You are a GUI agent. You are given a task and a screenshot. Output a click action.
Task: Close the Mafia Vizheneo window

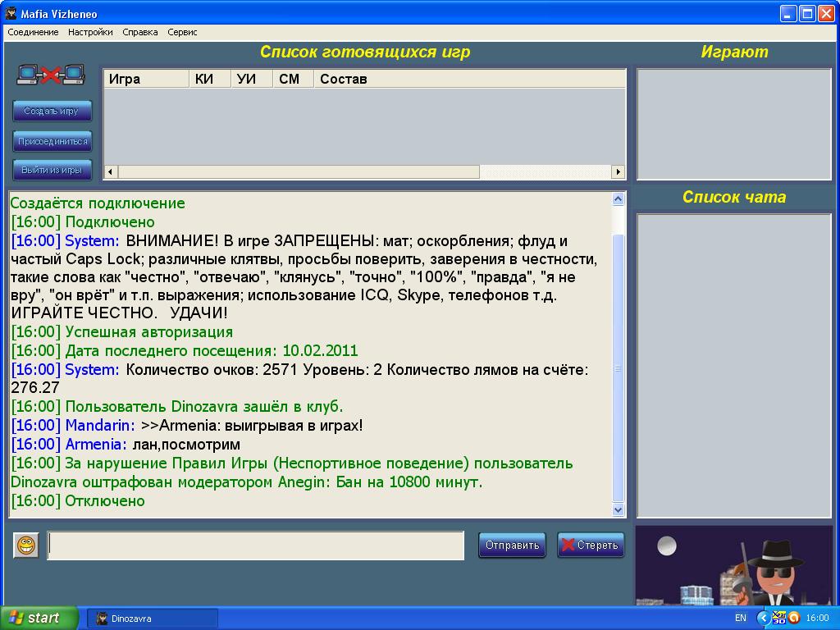[826, 13]
